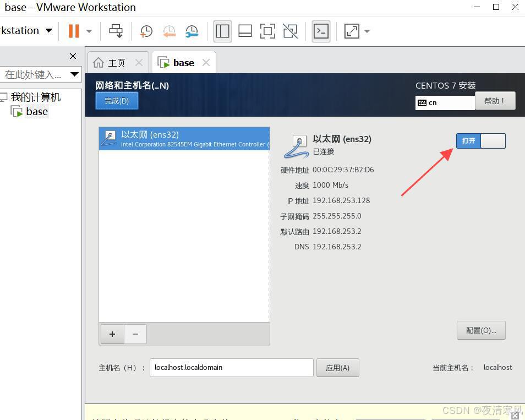
Task: Send Ctrl+Alt+Del to the virtual machine
Action: (116, 31)
